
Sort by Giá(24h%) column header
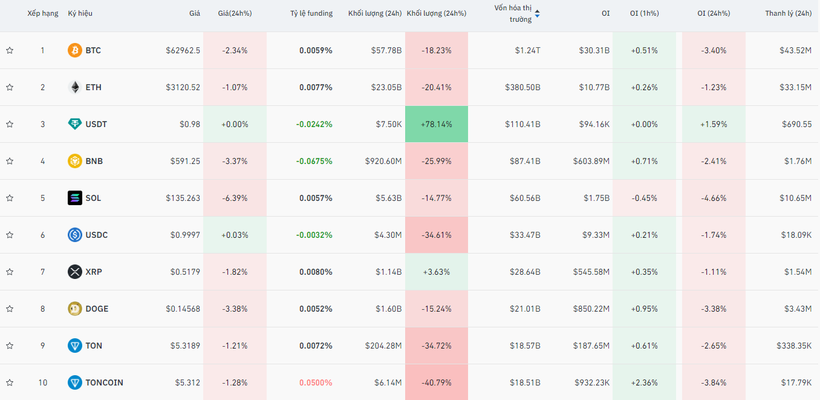click(235, 14)
